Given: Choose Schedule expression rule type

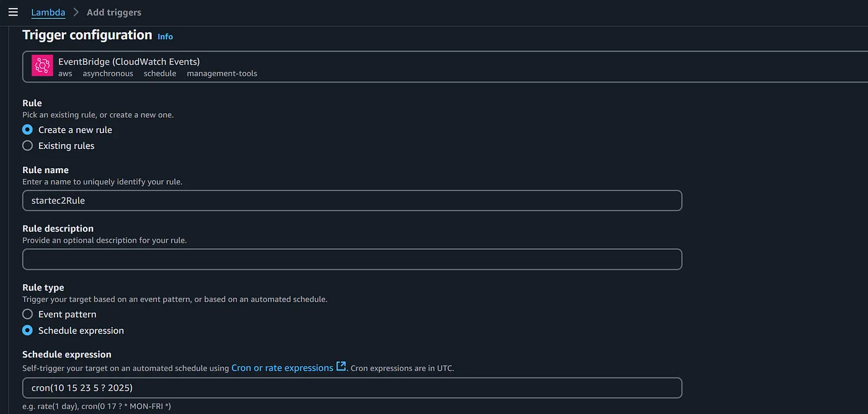Looking at the screenshot, I should point(73,331).
